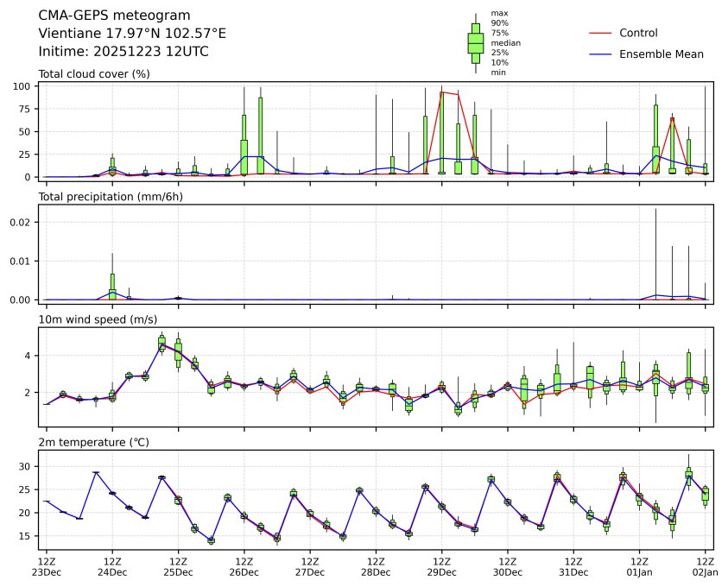Click the 12Z 29Dec x-axis tick label
Viewport: 728px width, 587px height.
pos(441,566)
